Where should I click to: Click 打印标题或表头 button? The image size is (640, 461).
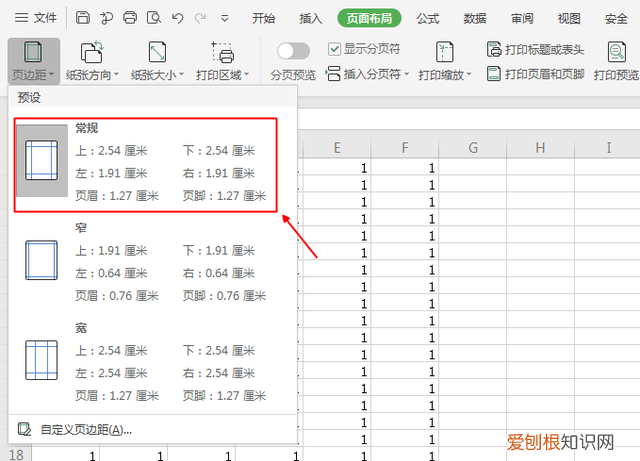[535, 49]
